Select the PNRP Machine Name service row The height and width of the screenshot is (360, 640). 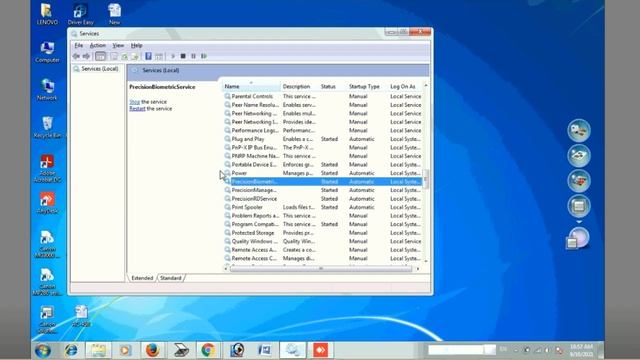tap(322, 156)
